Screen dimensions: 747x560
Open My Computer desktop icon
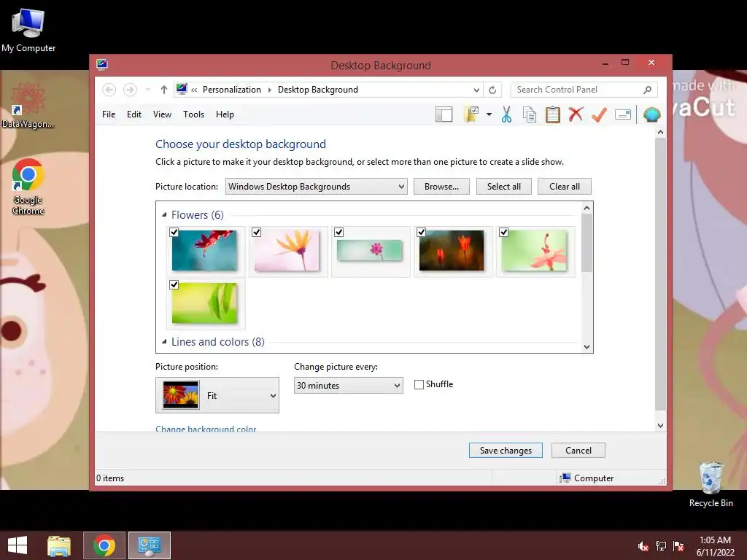pyautogui.click(x=28, y=31)
